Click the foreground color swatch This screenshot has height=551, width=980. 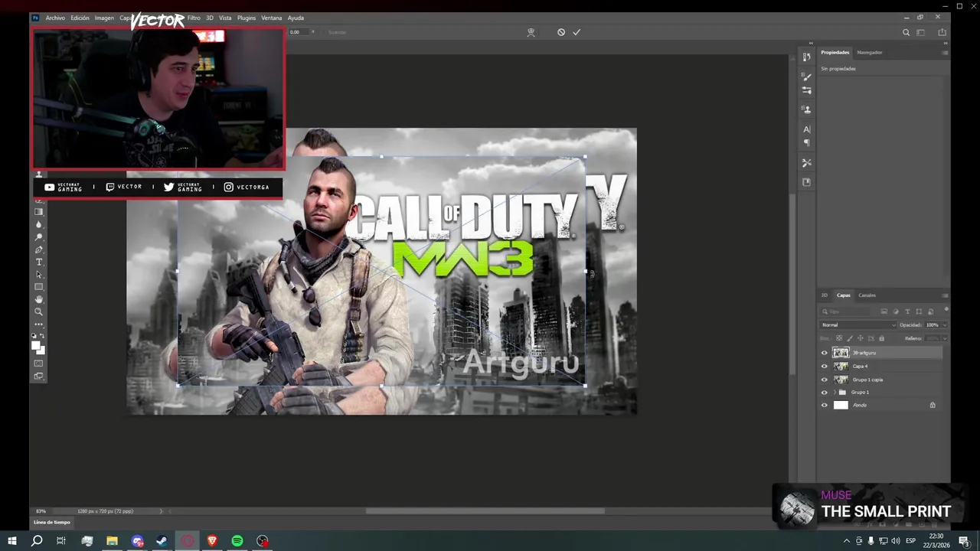coord(36,347)
